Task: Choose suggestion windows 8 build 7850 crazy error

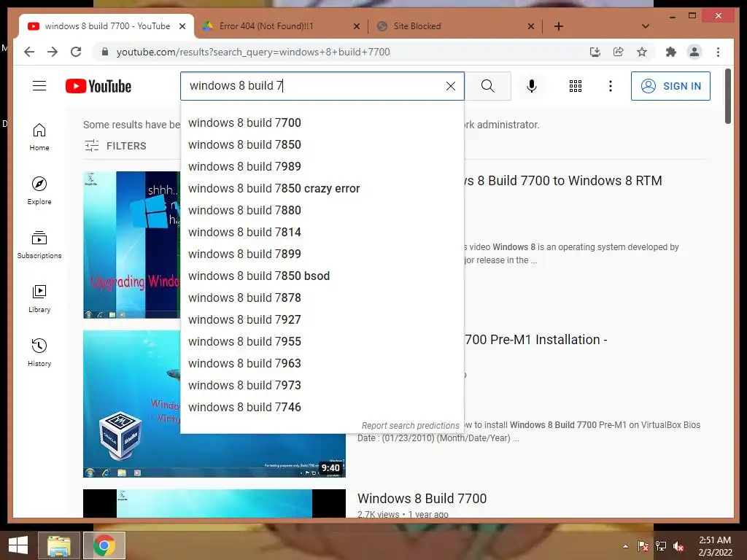Action: click(322, 189)
